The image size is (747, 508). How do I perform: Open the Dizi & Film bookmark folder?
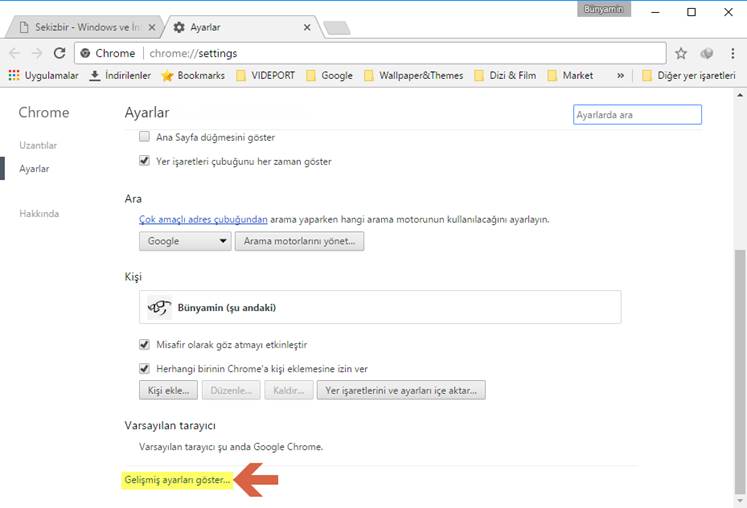pyautogui.click(x=505, y=75)
